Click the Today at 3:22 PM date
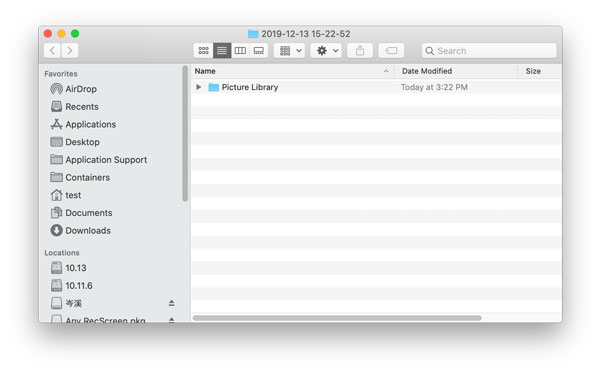 coord(434,87)
